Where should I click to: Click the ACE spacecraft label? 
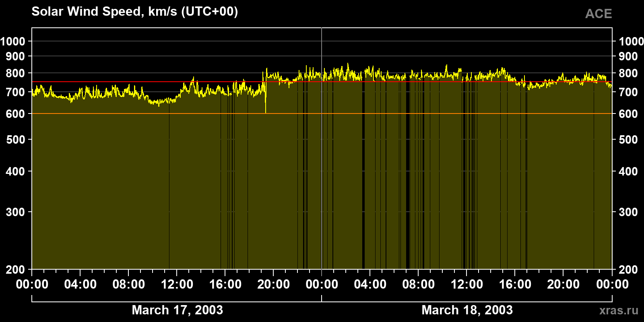tap(599, 14)
